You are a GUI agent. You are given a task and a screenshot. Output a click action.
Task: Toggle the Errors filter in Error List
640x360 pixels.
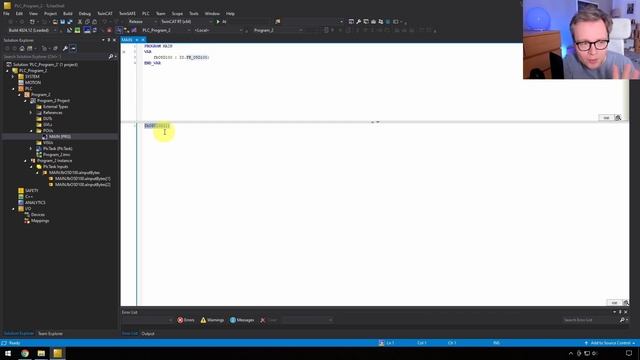click(x=186, y=320)
